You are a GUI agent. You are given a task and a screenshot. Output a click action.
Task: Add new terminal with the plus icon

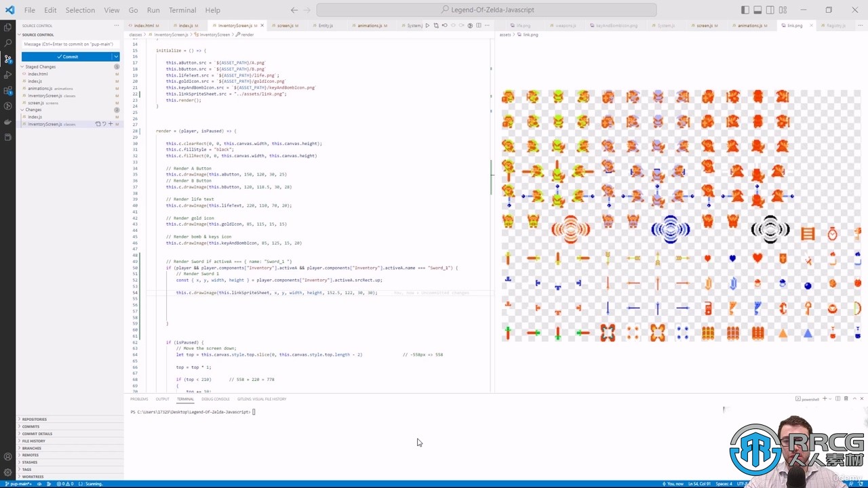pyautogui.click(x=825, y=399)
